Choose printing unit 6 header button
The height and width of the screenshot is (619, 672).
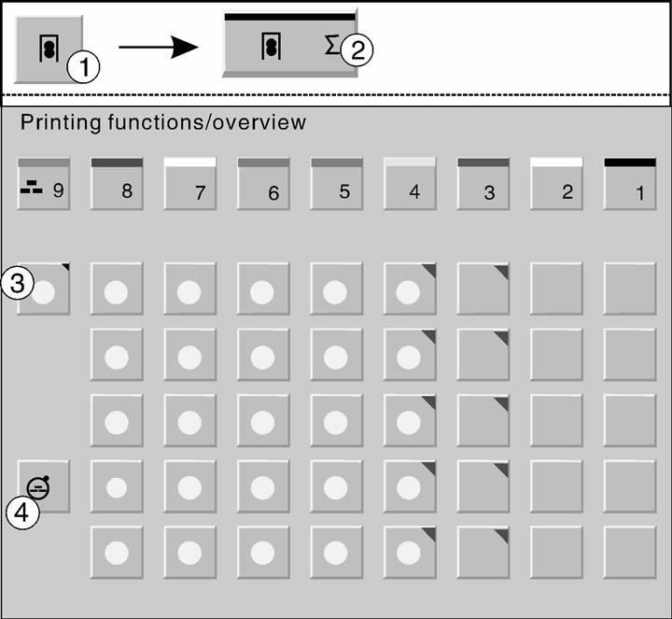pos(263,184)
